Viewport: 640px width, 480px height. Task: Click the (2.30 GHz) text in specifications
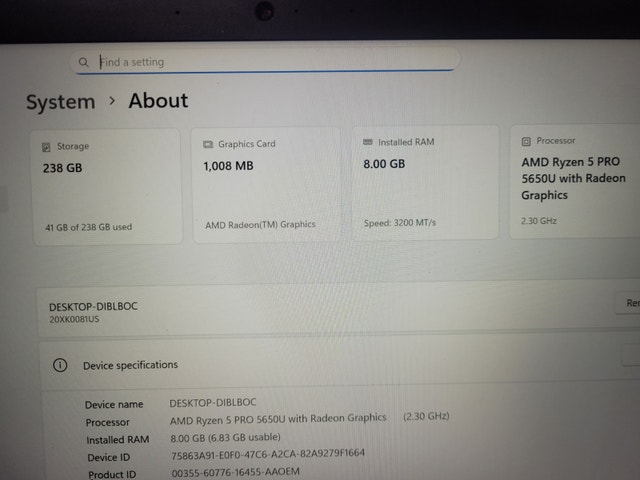426,416
